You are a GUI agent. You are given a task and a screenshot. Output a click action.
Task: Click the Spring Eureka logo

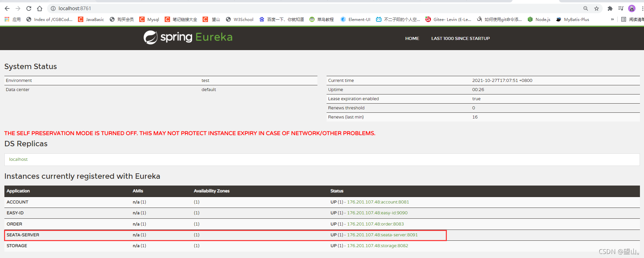(188, 37)
